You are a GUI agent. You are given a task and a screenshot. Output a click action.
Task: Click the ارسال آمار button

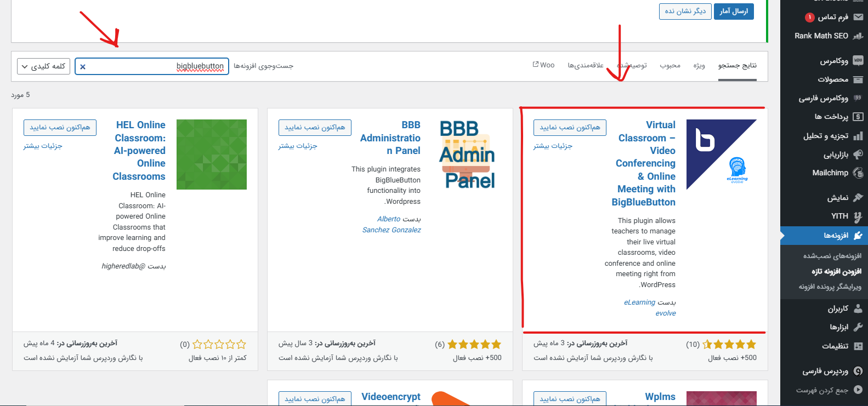click(734, 12)
